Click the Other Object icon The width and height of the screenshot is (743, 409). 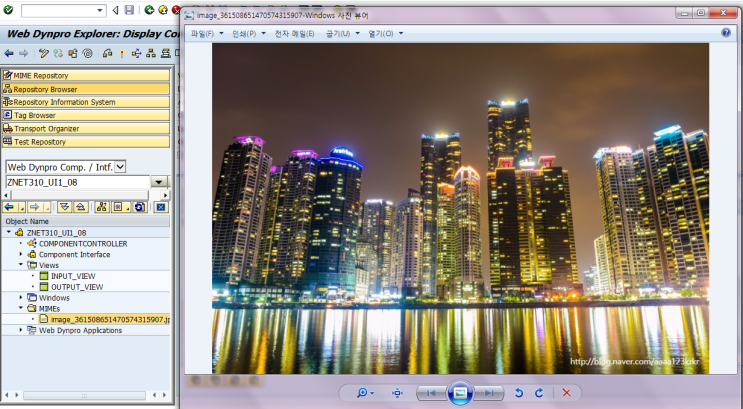click(72, 54)
